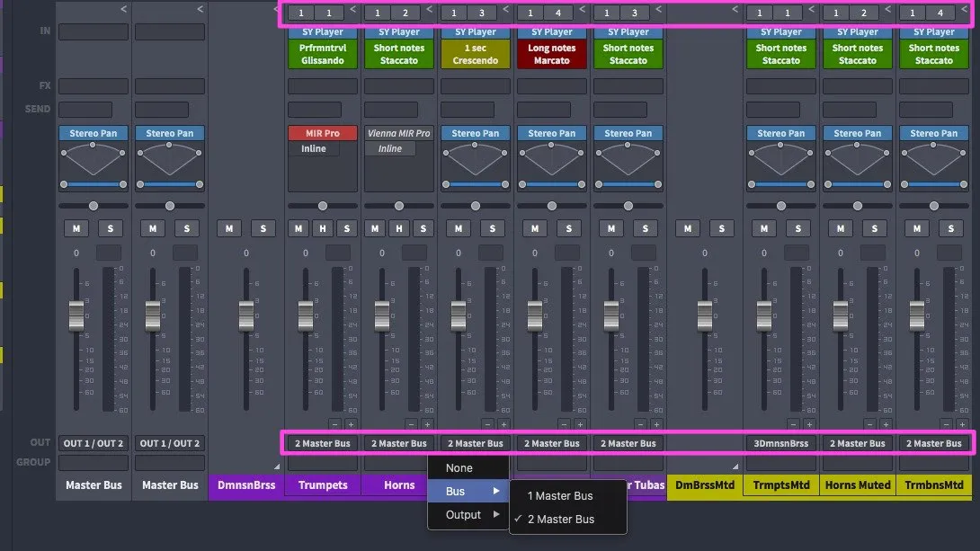Expand the DmBrssMtd folder corner triangle

(x=735, y=466)
